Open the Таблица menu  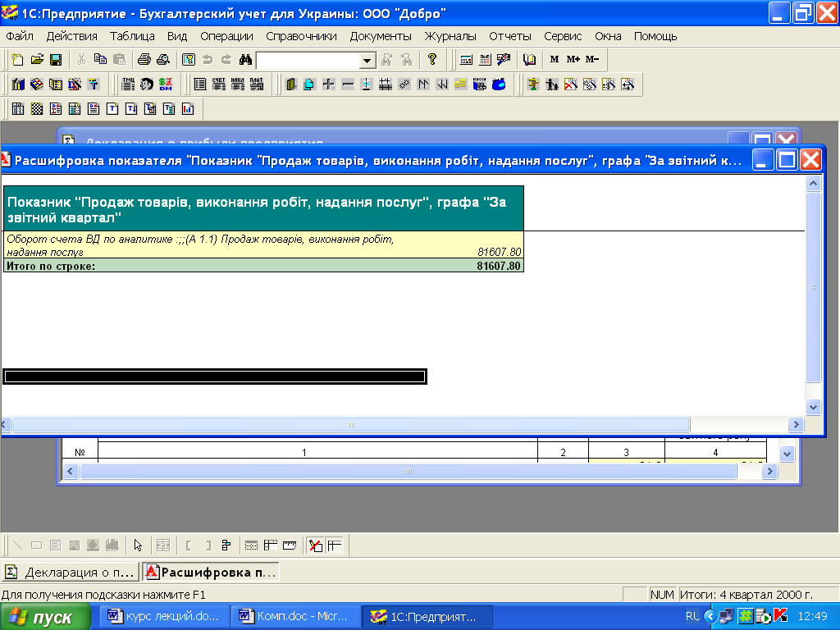click(x=132, y=36)
